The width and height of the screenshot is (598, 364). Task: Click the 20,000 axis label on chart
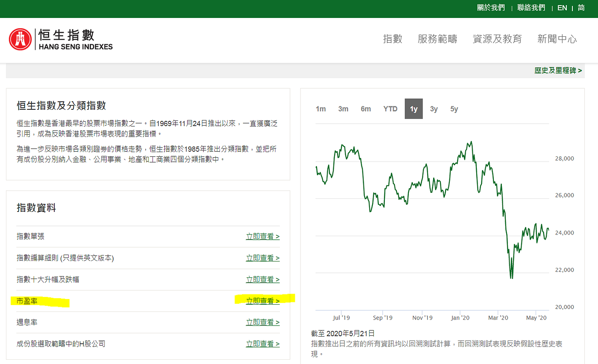pos(564,307)
